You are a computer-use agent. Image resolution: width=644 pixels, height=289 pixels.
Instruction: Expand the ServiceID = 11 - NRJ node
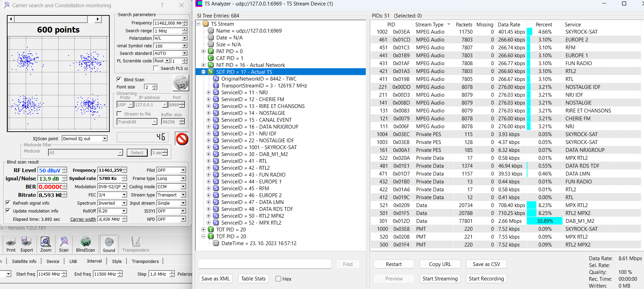tap(208, 93)
